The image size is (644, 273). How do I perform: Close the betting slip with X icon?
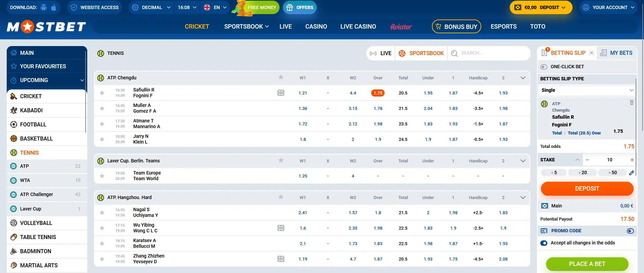pyautogui.click(x=592, y=53)
